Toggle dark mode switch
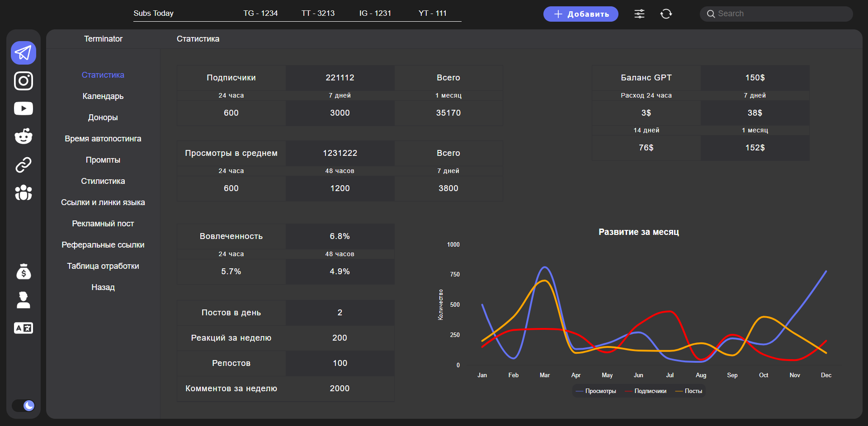 (x=24, y=405)
